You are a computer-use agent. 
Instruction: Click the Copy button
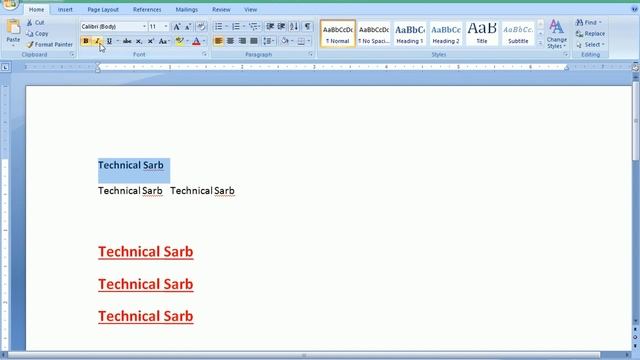coord(37,33)
